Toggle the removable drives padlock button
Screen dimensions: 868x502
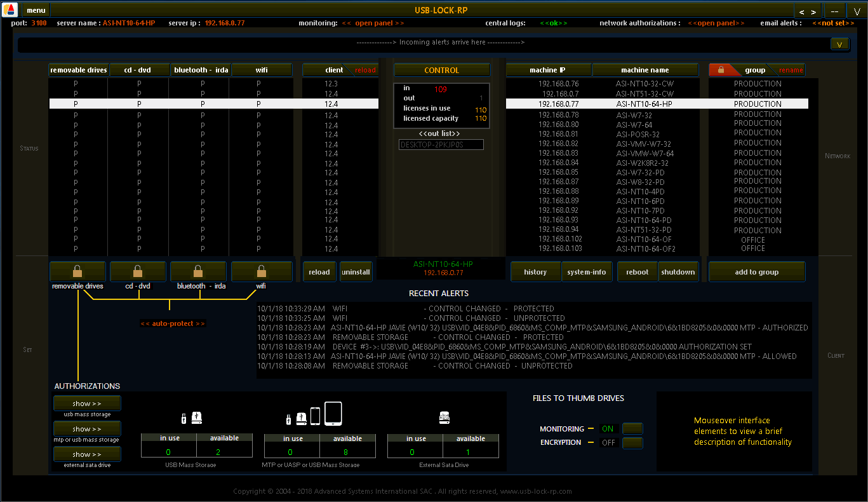(x=77, y=271)
